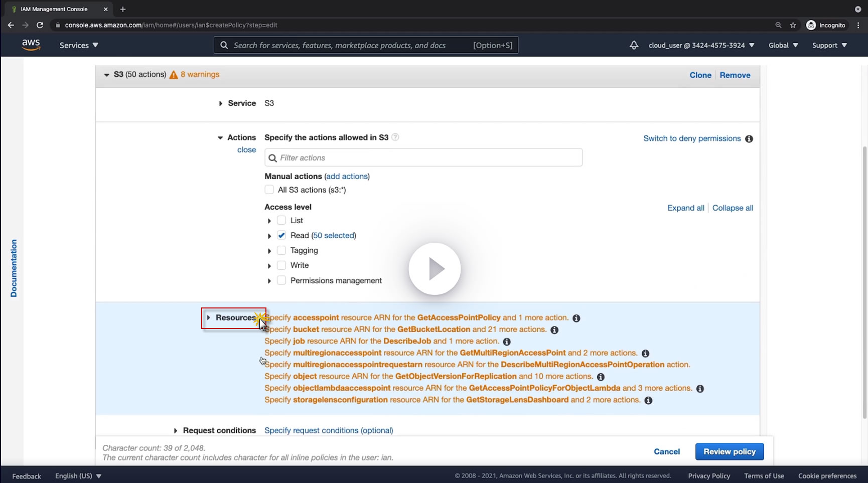
Task: Open the Documentation side tab
Action: click(14, 268)
